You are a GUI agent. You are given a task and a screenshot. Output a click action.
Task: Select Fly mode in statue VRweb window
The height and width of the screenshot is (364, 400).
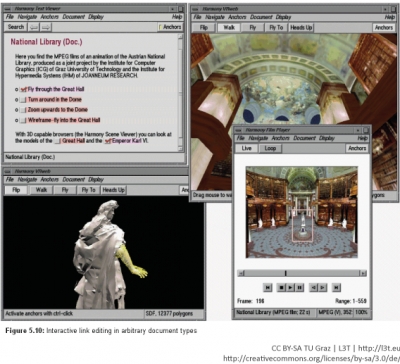pos(65,190)
